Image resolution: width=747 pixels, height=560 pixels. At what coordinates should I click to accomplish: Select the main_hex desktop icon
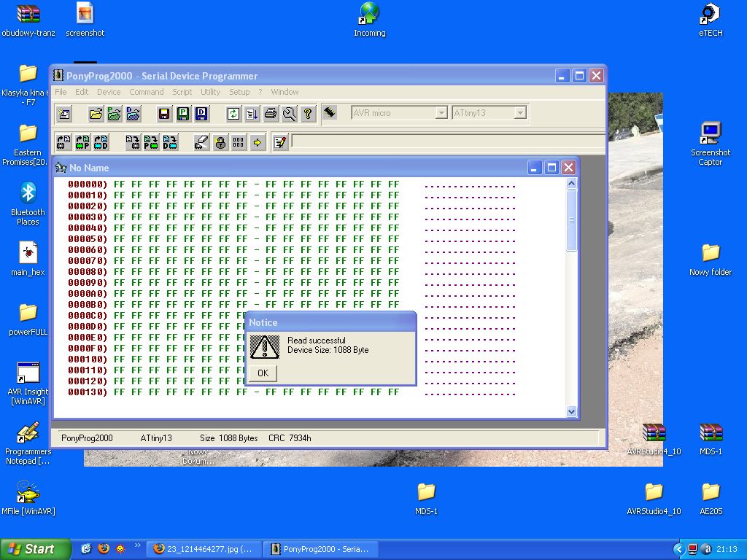(x=28, y=260)
